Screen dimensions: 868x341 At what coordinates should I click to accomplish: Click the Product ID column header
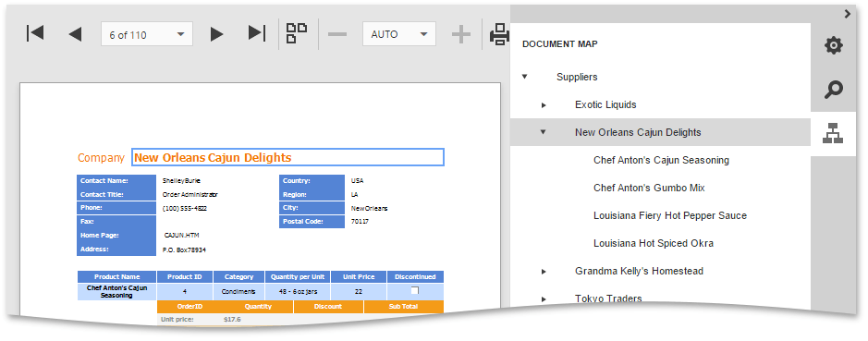pyautogui.click(x=184, y=277)
